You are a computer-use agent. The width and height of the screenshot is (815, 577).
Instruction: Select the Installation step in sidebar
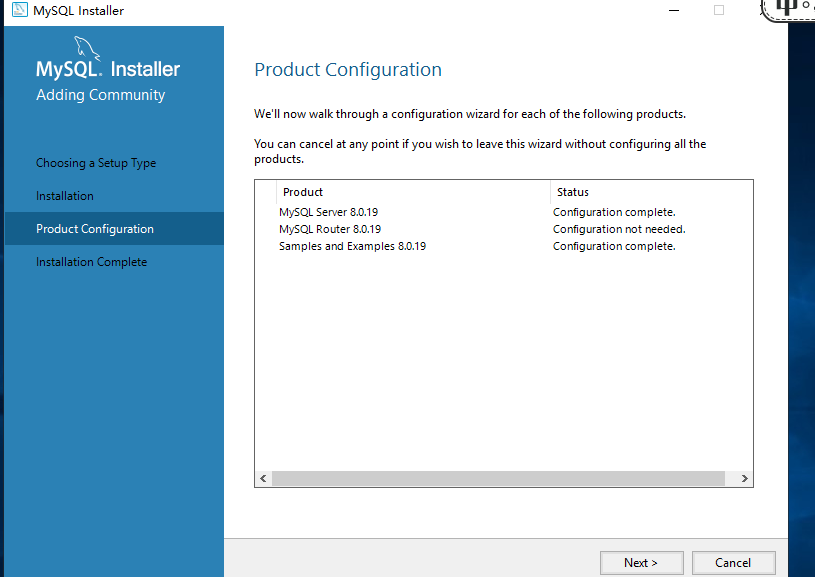click(x=65, y=195)
